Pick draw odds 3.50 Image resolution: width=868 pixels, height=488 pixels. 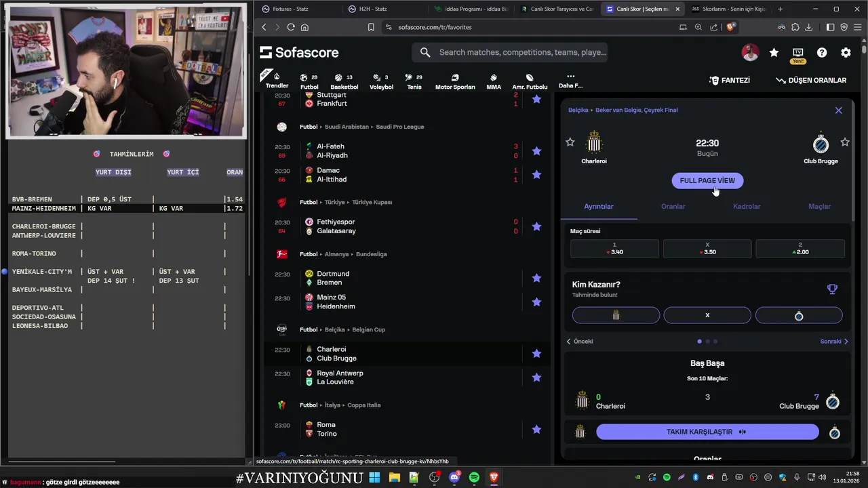707,249
